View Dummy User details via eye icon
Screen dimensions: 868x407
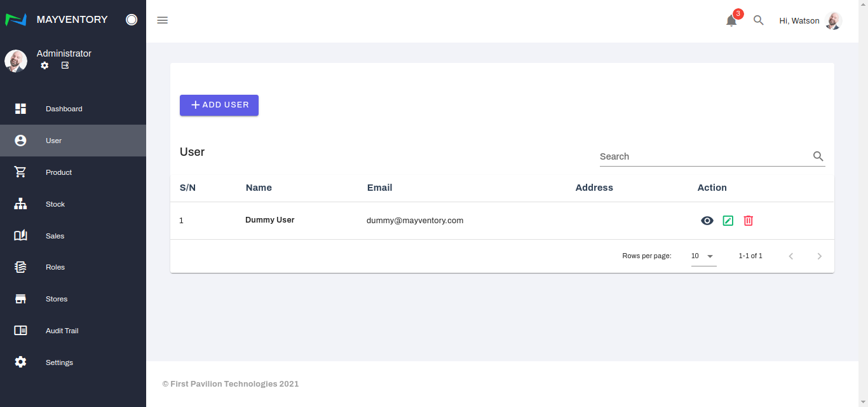[x=707, y=221]
